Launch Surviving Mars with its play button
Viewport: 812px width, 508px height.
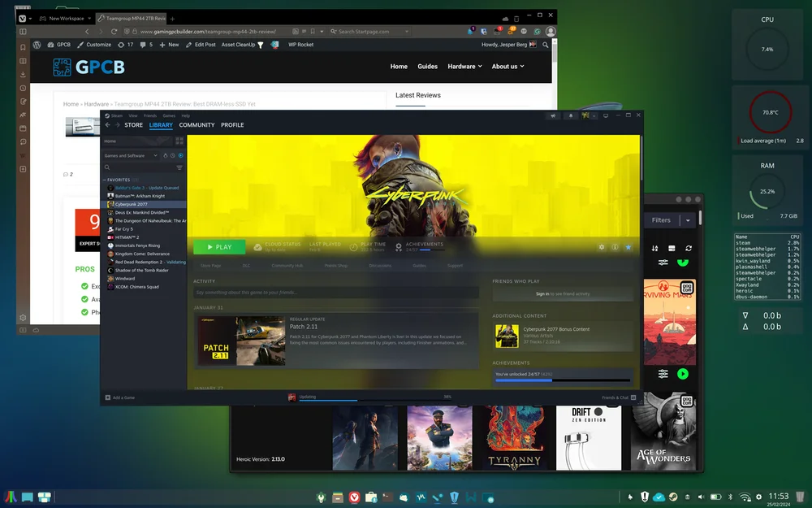(683, 375)
